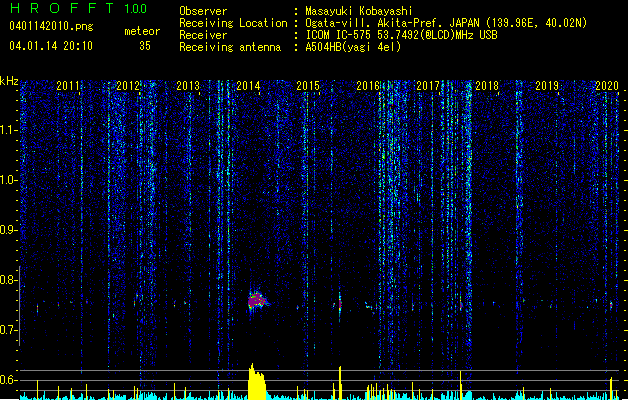Select the 2020 time marker
Image resolution: width=629 pixels, height=400 pixels.
coord(607,86)
